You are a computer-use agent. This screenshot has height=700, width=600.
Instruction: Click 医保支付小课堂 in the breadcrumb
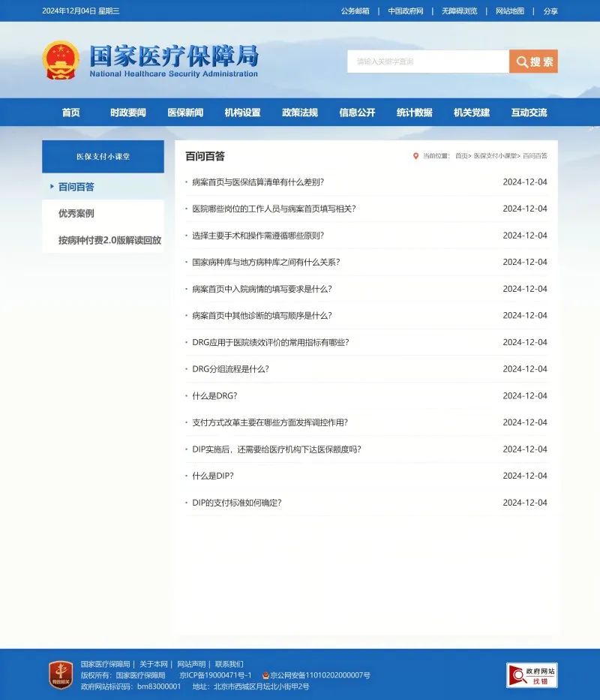496,156
